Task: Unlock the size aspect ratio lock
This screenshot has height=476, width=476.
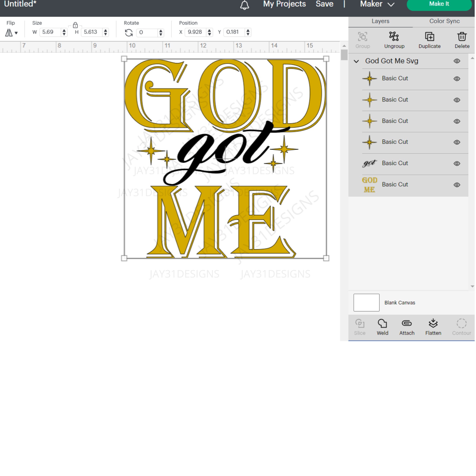Action: click(x=75, y=25)
